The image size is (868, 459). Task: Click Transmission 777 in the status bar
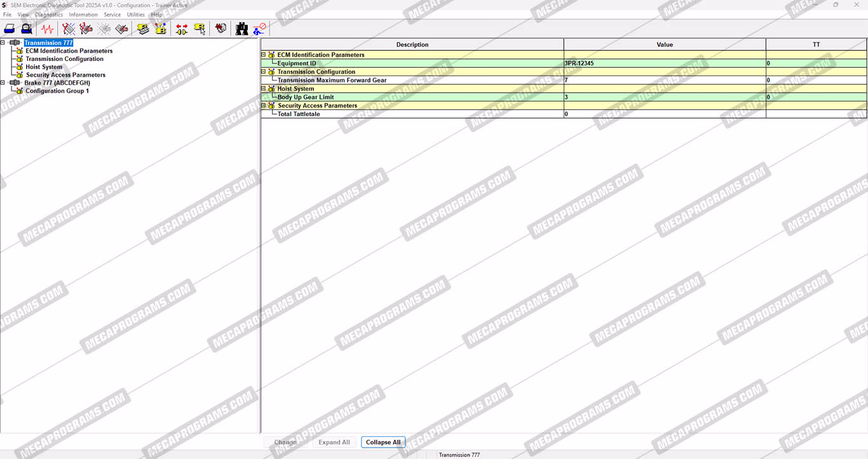[459, 455]
